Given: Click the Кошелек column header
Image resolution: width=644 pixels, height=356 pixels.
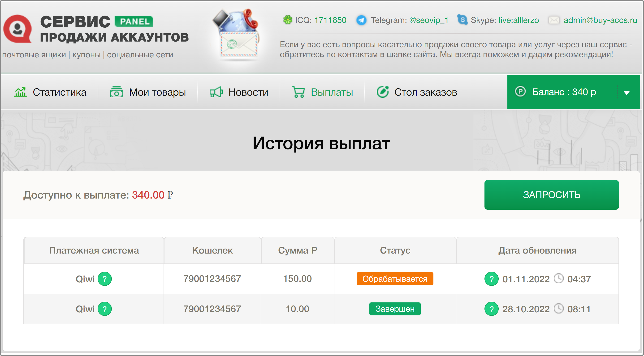Looking at the screenshot, I should (x=212, y=250).
